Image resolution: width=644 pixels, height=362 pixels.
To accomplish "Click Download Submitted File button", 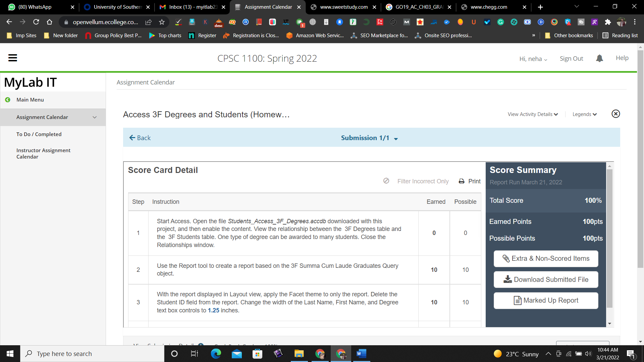I will (x=546, y=280).
